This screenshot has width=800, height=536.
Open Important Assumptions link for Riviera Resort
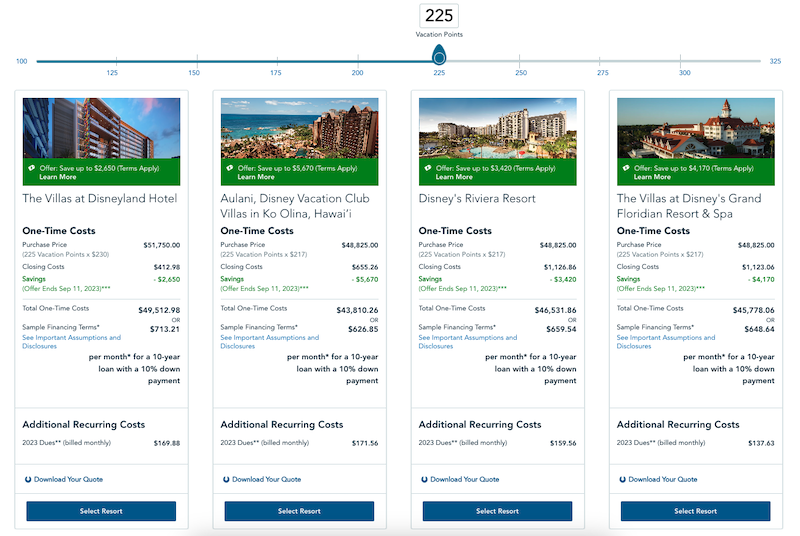pyautogui.click(x=467, y=342)
